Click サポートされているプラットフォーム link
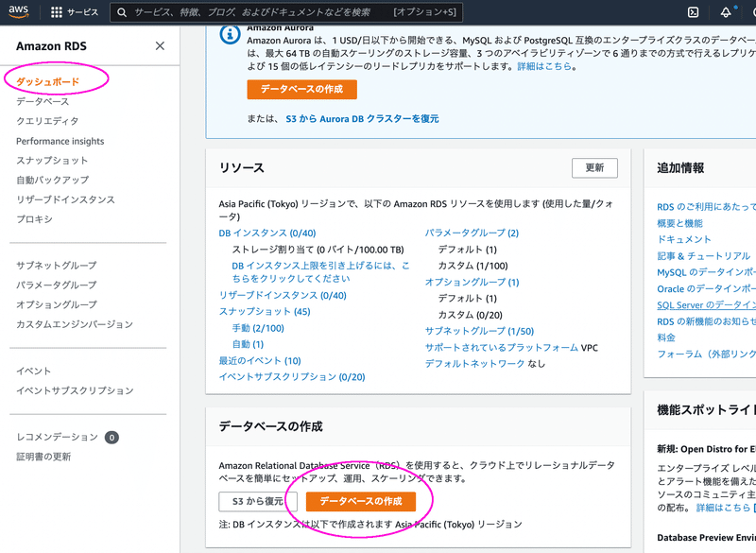 click(502, 348)
